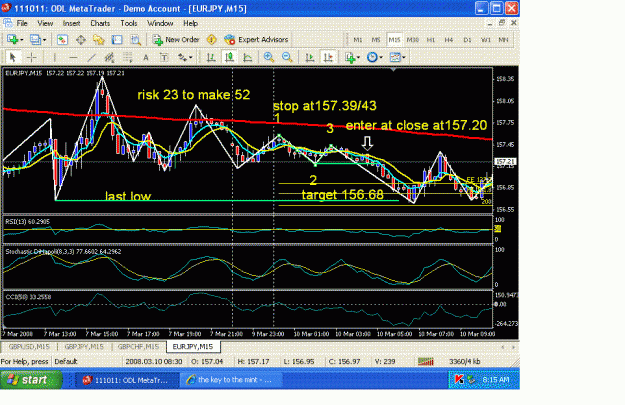Select the Horizontal Line drawing tool
The height and width of the screenshot is (405, 625).
73,57
